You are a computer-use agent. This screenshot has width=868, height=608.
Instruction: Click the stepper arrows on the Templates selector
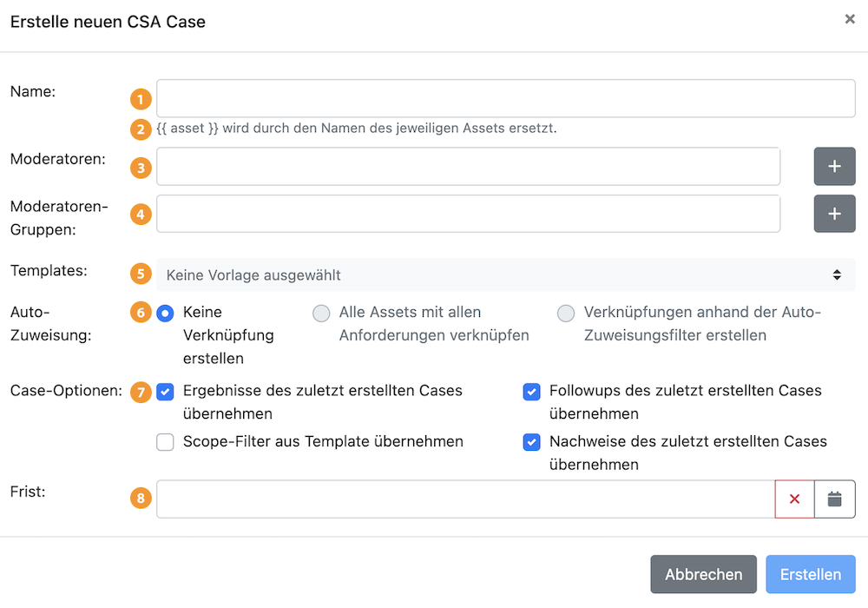click(x=838, y=274)
